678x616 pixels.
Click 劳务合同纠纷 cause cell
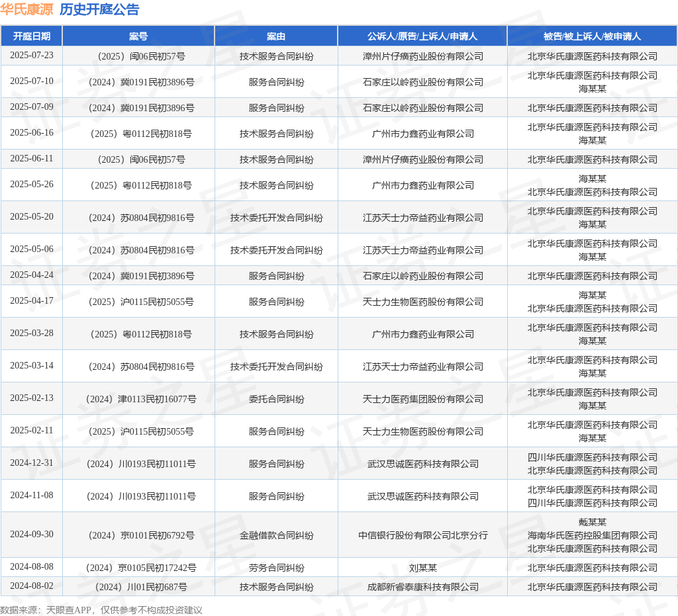[276, 568]
